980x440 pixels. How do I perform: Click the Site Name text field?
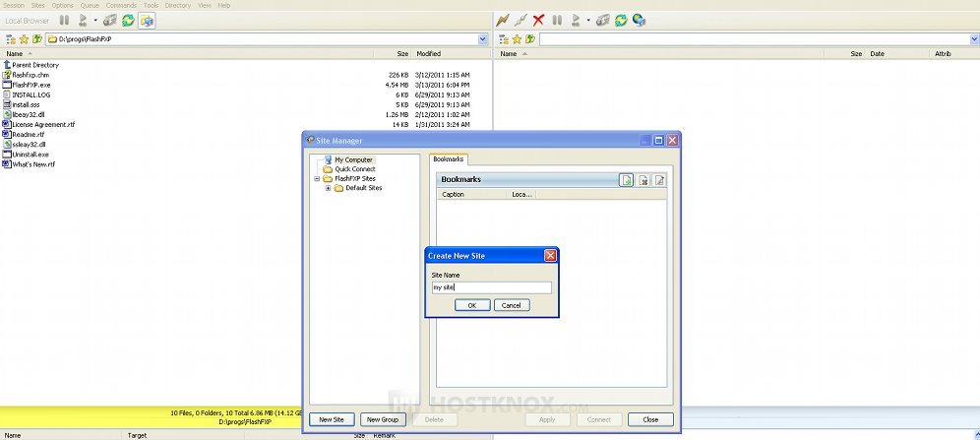[491, 287]
